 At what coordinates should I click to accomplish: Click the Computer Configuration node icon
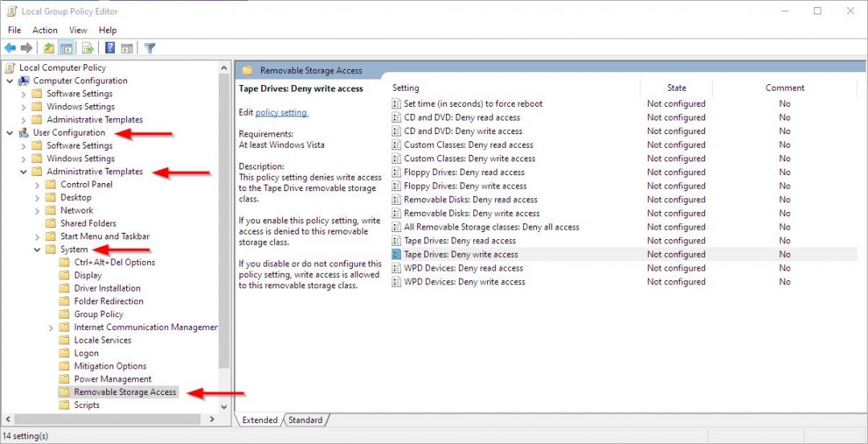[24, 81]
